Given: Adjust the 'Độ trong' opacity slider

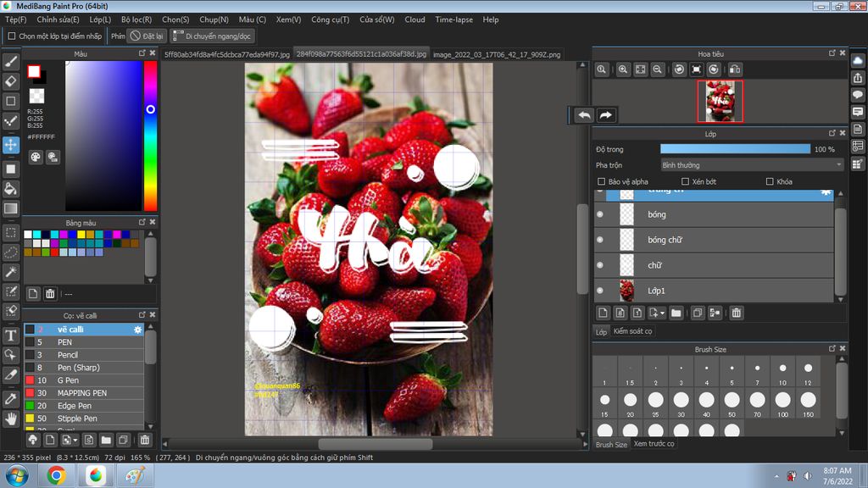Looking at the screenshot, I should (735, 149).
